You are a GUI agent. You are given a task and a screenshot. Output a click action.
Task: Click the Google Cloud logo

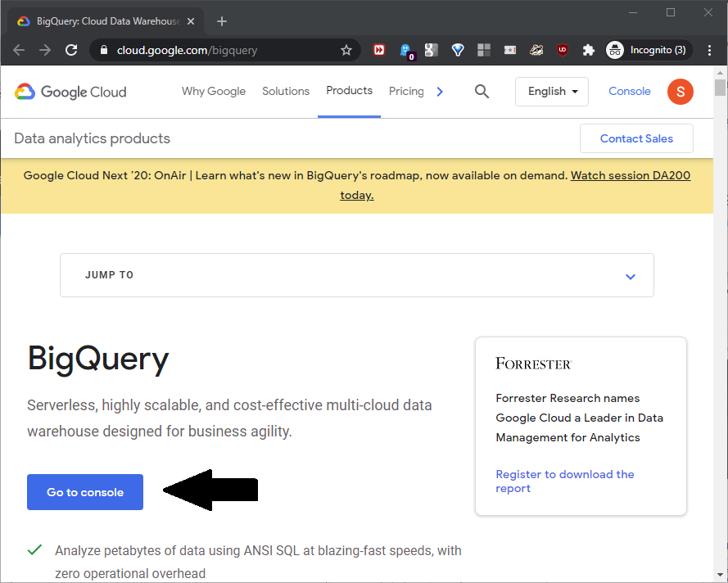70,92
